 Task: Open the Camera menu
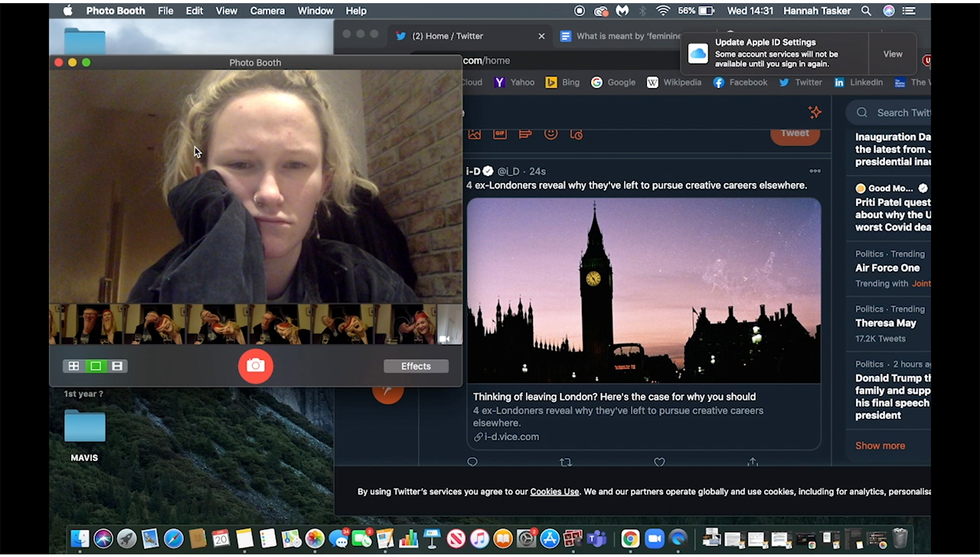pos(267,10)
